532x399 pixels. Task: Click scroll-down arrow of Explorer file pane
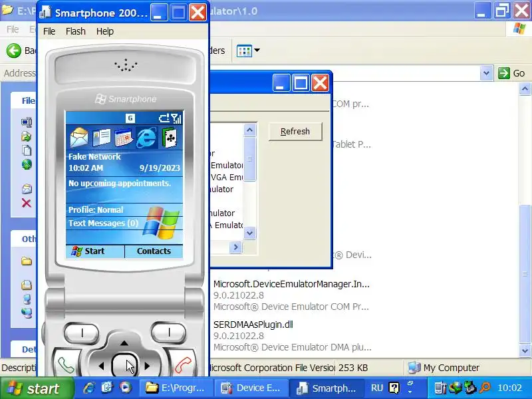pyautogui.click(x=525, y=350)
